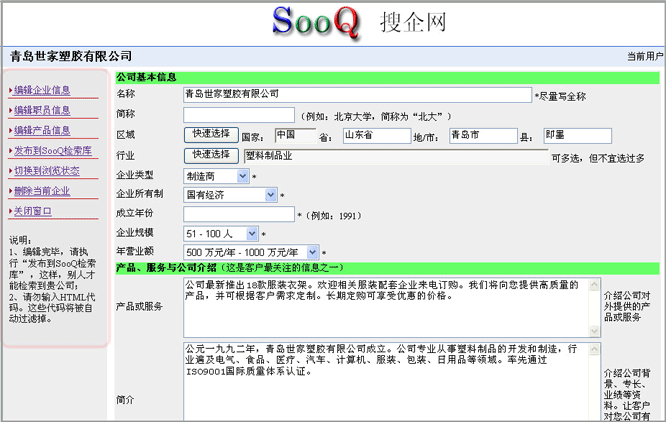Click 关闭窗口 link
The image size is (666, 422).
click(33, 211)
